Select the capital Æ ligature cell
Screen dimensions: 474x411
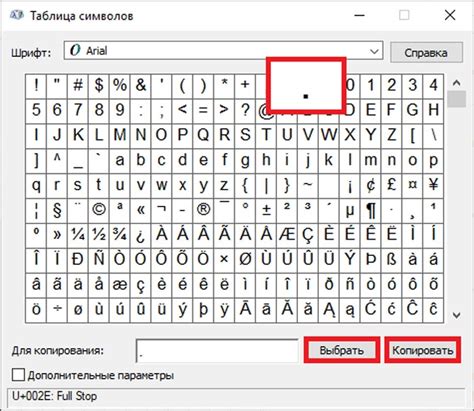pyautogui.click(x=287, y=236)
